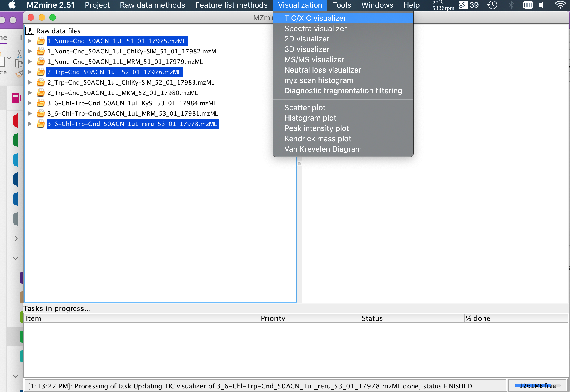
Task: Choose Scatter plot
Action: pos(343,108)
